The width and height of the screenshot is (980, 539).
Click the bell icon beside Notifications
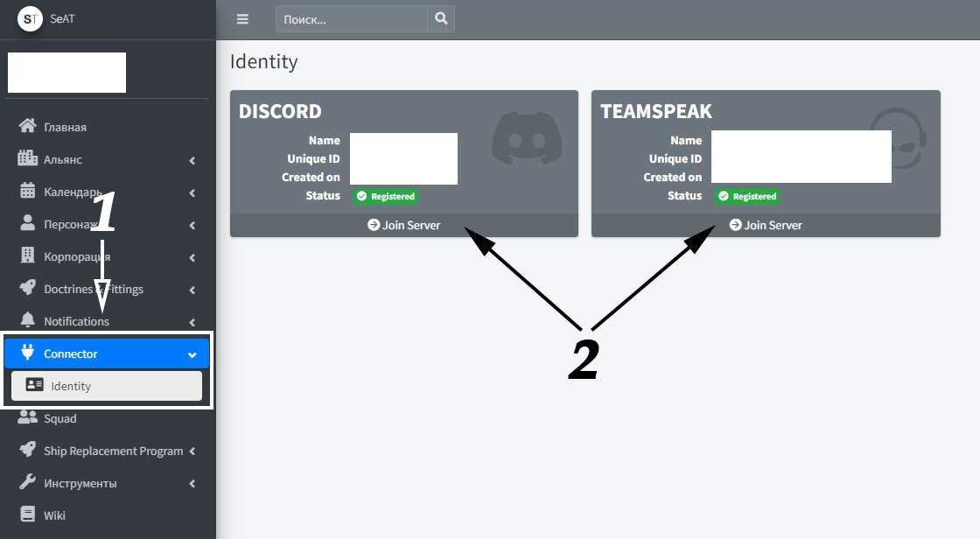coord(27,320)
